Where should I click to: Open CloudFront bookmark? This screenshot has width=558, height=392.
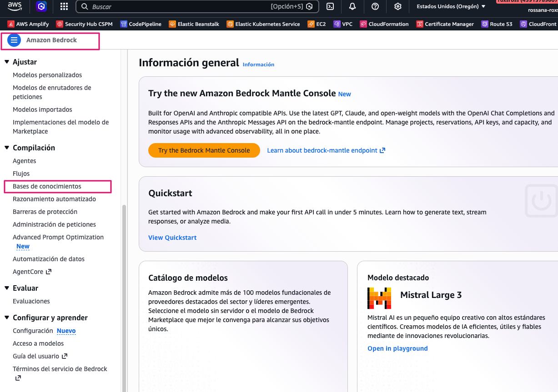(538, 24)
